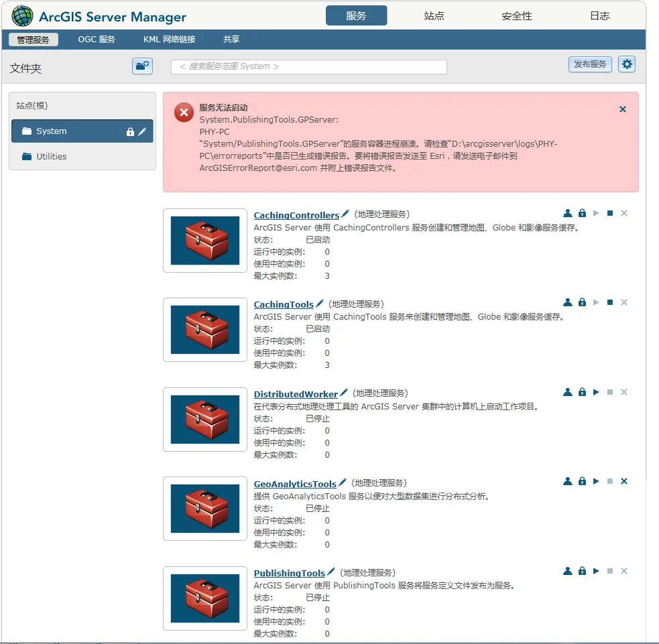
Task: Click GeoAnalyticsTools lock icon
Action: [582, 481]
